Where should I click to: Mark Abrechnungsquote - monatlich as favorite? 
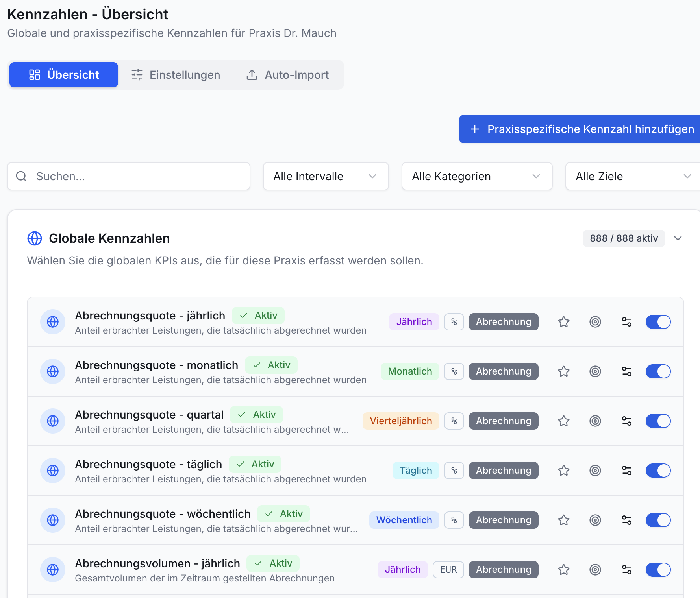(564, 371)
